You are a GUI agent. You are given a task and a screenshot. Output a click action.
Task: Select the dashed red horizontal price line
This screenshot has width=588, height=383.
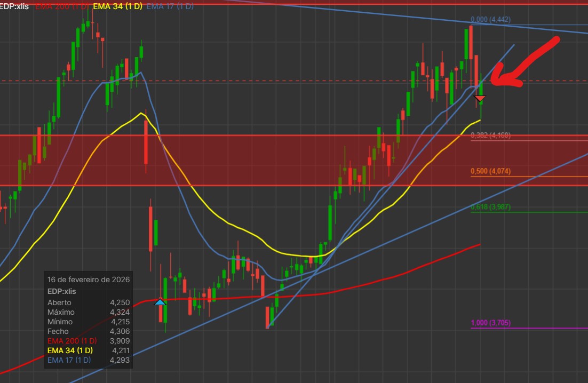click(294, 81)
